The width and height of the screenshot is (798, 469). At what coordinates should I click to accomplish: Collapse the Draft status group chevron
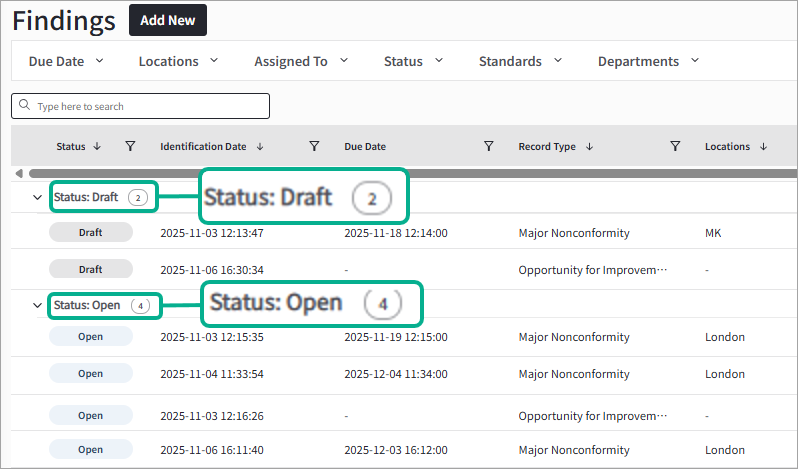click(37, 197)
